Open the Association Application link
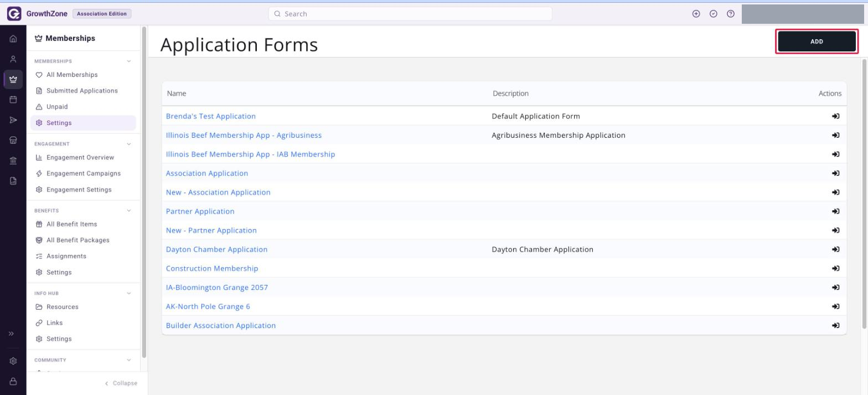This screenshot has height=395, width=868. pos(207,173)
